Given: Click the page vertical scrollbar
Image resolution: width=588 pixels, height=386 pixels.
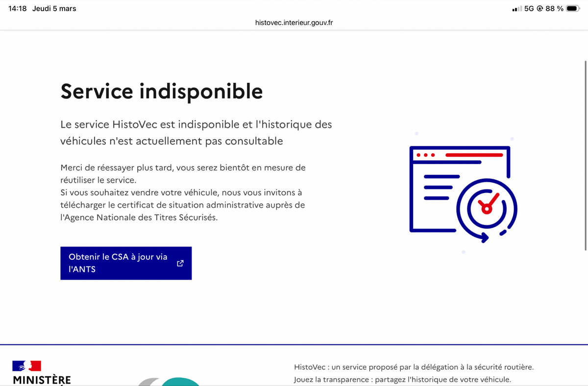Looking at the screenshot, I should click(586, 156).
